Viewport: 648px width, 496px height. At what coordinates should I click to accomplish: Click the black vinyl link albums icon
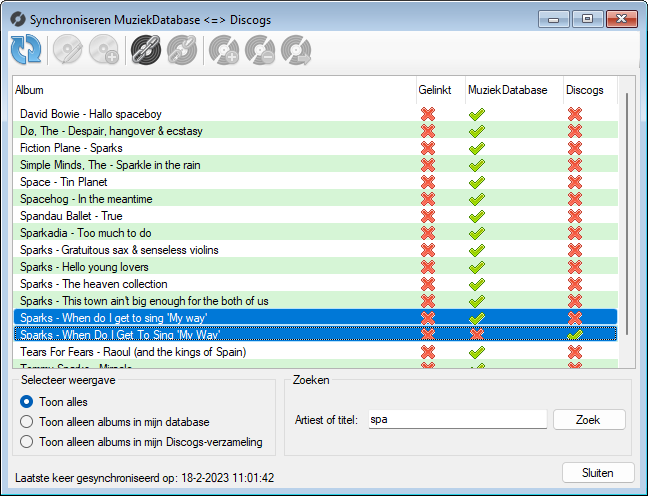pyautogui.click(x=146, y=50)
